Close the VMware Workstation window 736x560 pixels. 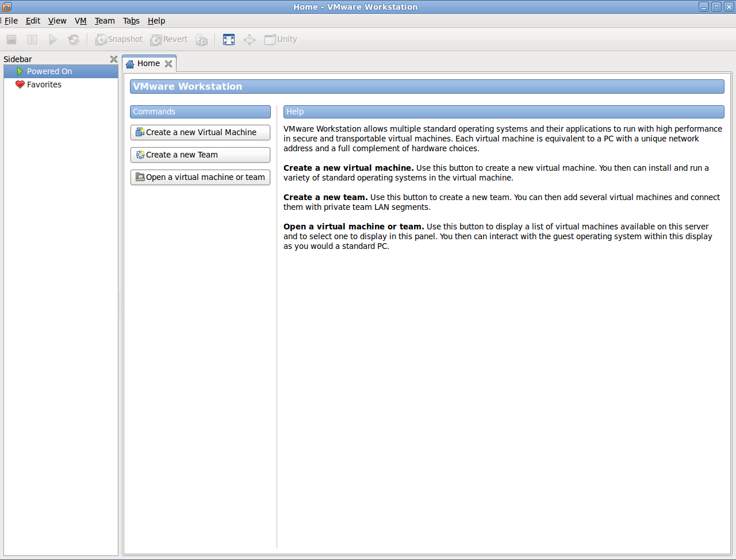[x=729, y=7]
